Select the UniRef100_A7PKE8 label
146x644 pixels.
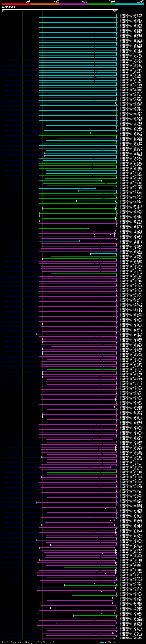131,123
